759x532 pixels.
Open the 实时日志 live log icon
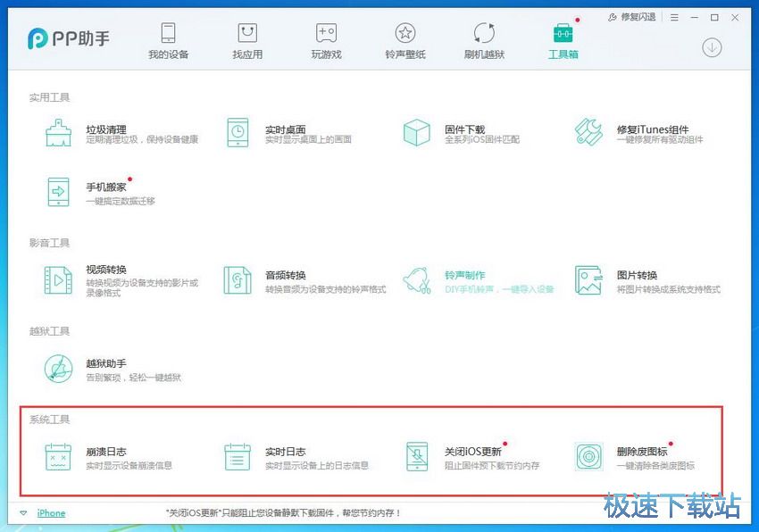(x=238, y=456)
